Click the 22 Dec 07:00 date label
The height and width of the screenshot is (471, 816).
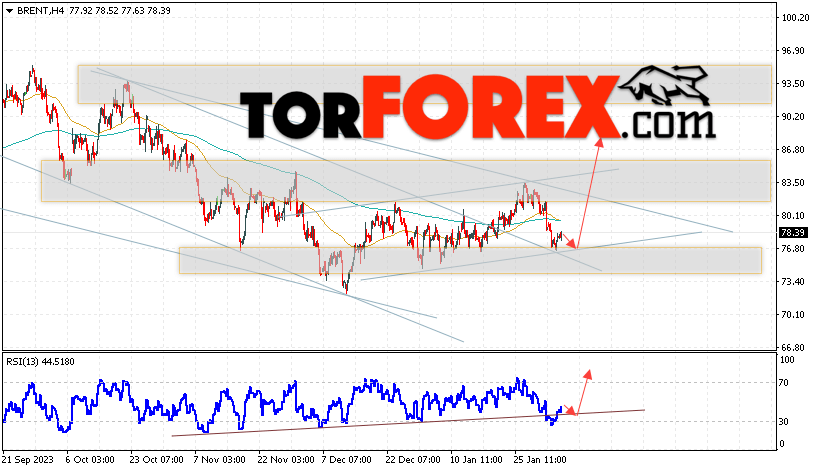coord(413,460)
